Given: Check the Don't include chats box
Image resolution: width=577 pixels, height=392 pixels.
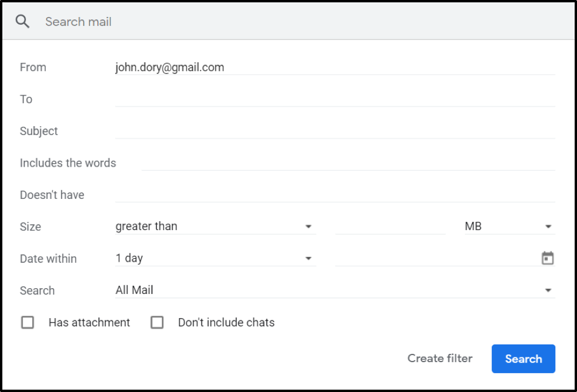Looking at the screenshot, I should click(157, 322).
